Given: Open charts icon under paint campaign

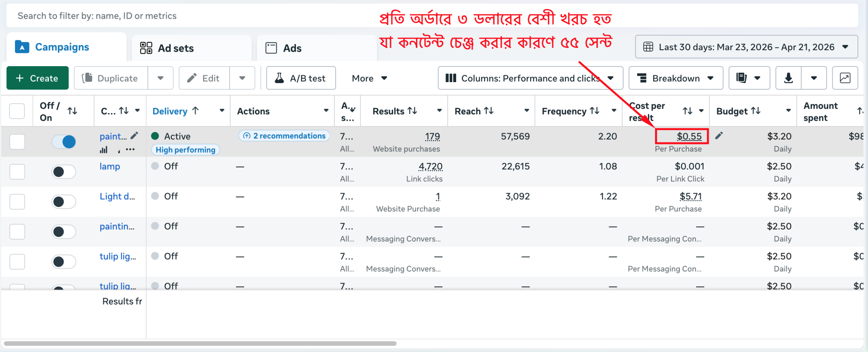Looking at the screenshot, I should 104,150.
